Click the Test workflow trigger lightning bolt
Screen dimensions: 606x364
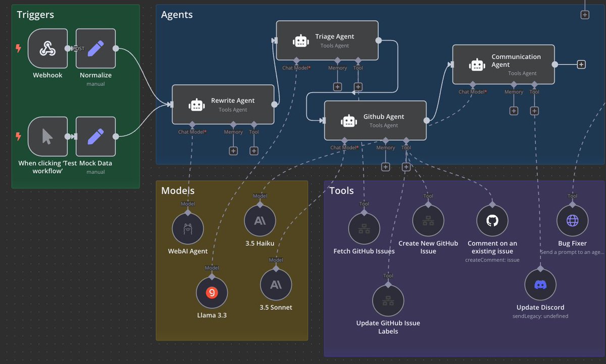coord(19,136)
